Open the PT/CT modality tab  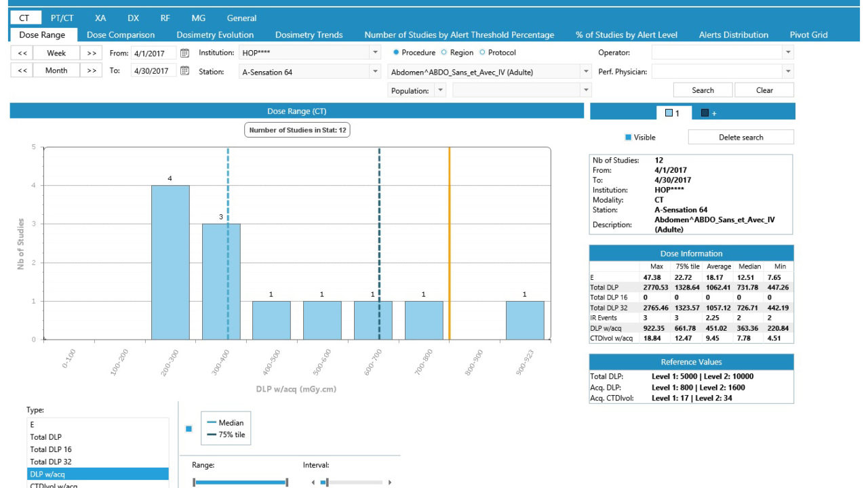tap(62, 18)
